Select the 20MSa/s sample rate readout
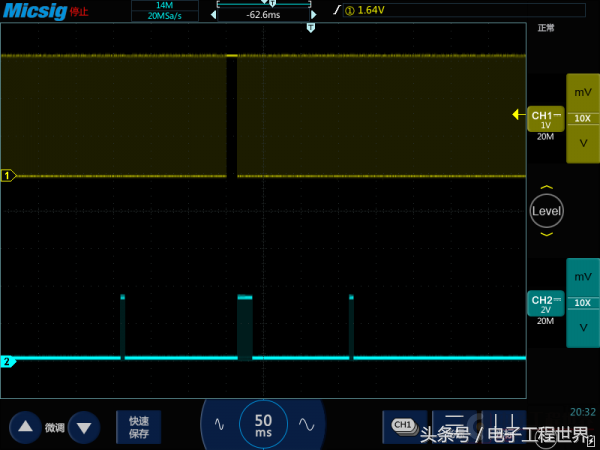 coord(165,16)
